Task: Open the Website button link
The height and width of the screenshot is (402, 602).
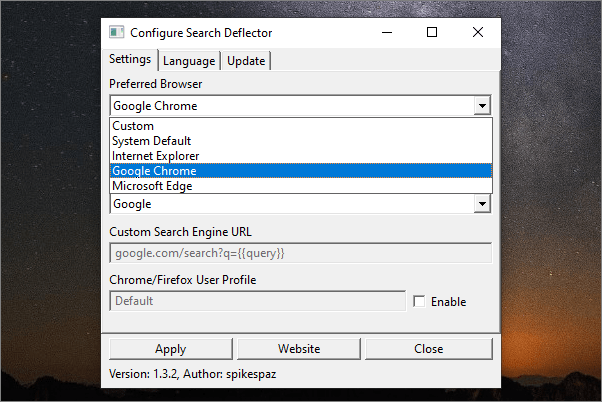Action: tap(299, 349)
